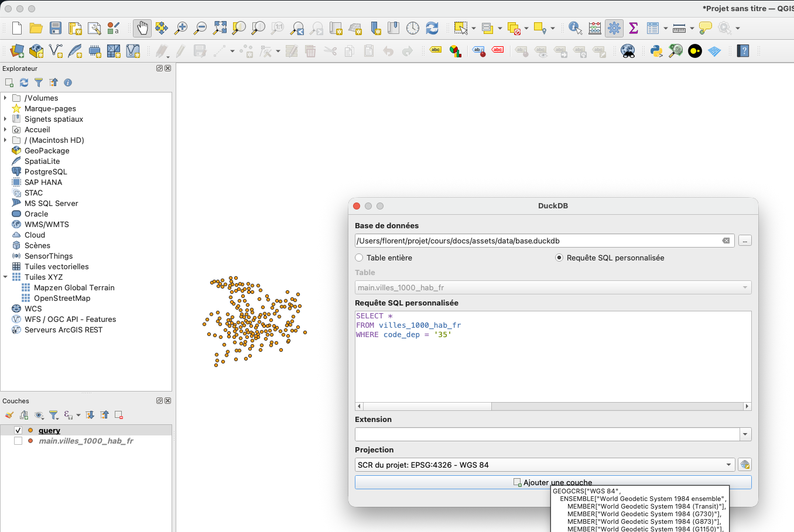Open the Data Source Manager

coord(17,51)
